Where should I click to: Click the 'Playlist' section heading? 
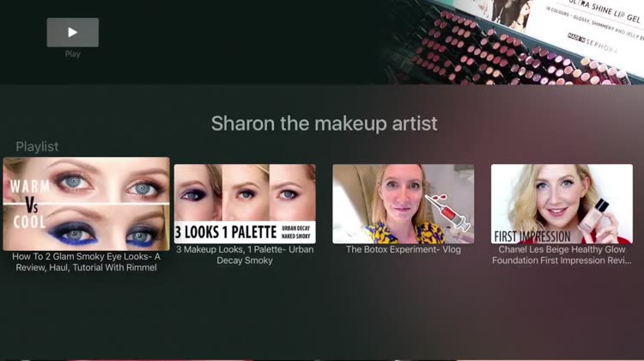[37, 147]
